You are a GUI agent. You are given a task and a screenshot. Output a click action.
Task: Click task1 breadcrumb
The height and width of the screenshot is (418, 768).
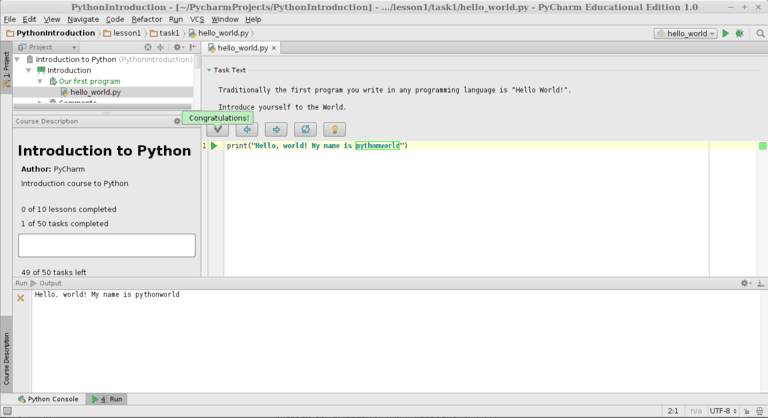pos(165,33)
